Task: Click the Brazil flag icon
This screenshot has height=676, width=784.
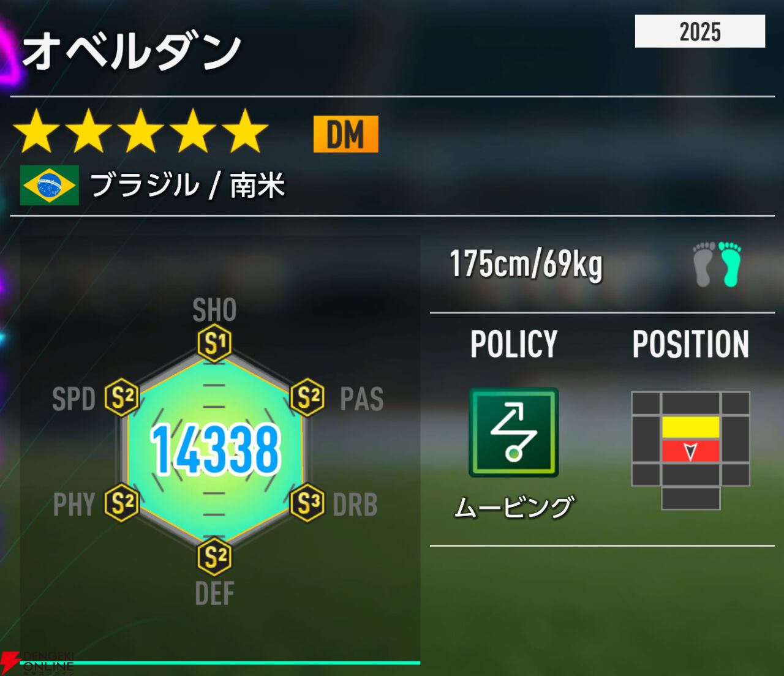Action: click(x=50, y=185)
